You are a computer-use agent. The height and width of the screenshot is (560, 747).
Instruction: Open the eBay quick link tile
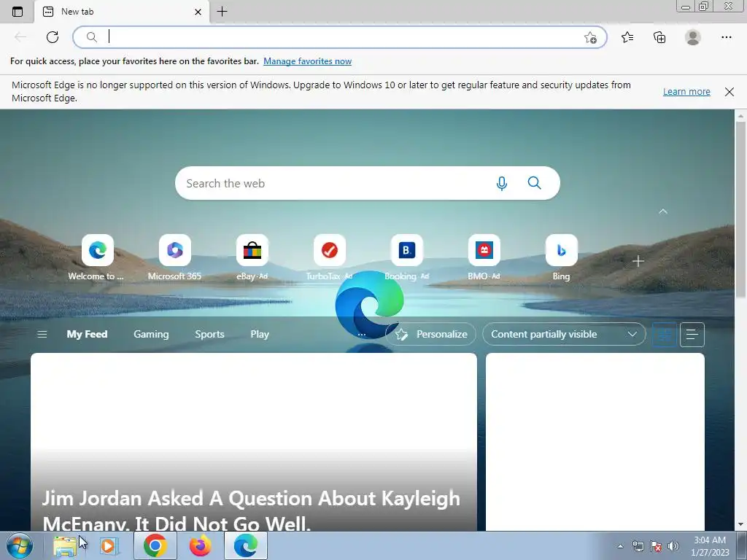click(252, 257)
